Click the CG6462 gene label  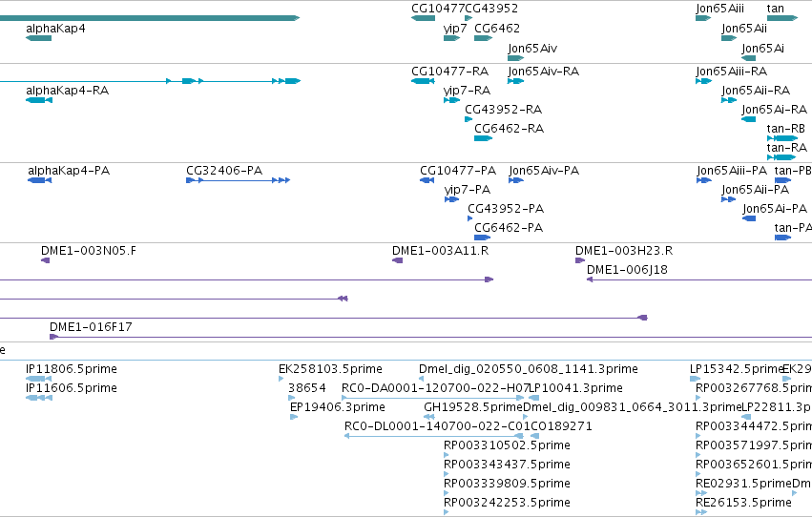click(497, 29)
